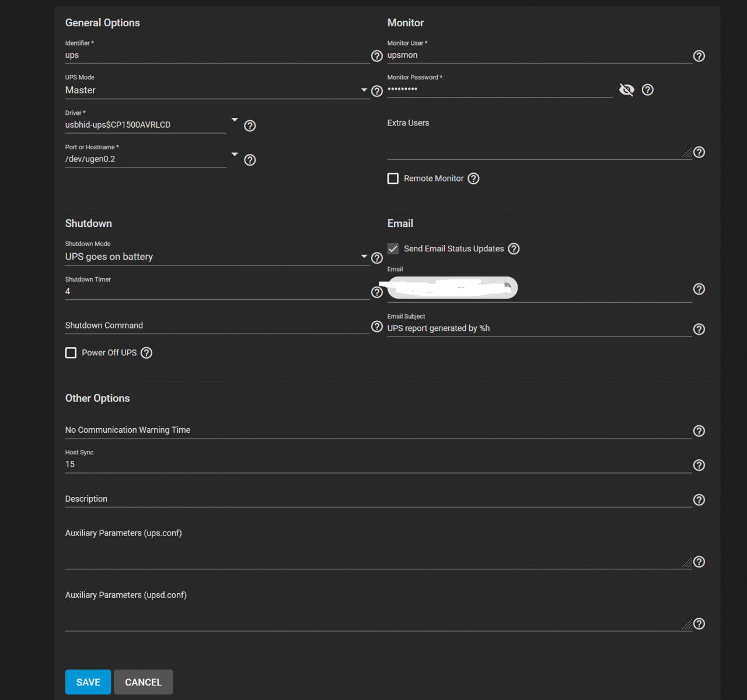Focus the Host Sync input

(378, 464)
